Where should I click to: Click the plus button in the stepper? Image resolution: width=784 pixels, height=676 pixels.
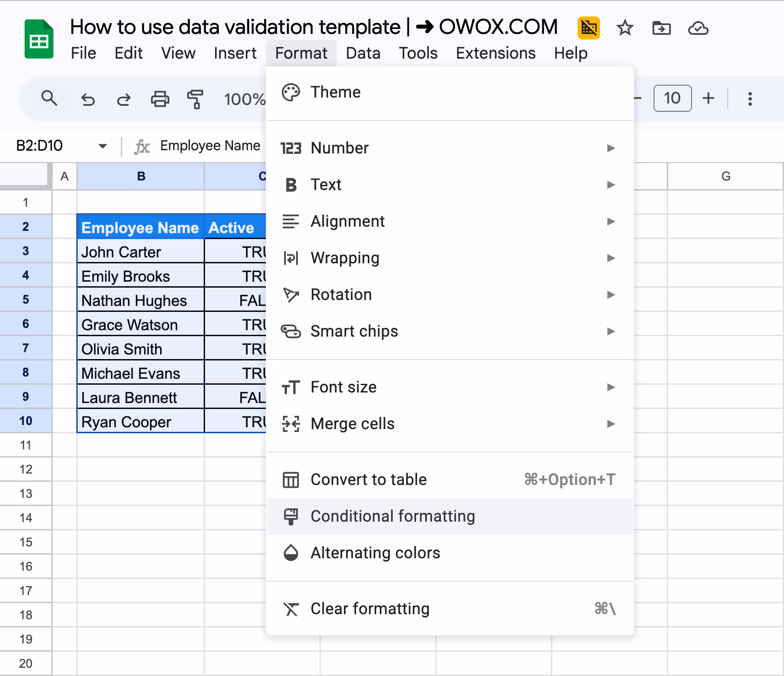708,98
